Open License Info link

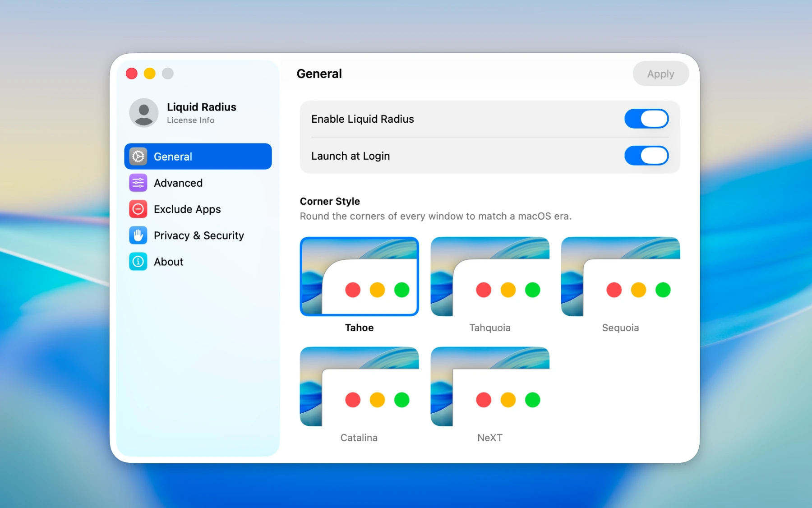[190, 120]
